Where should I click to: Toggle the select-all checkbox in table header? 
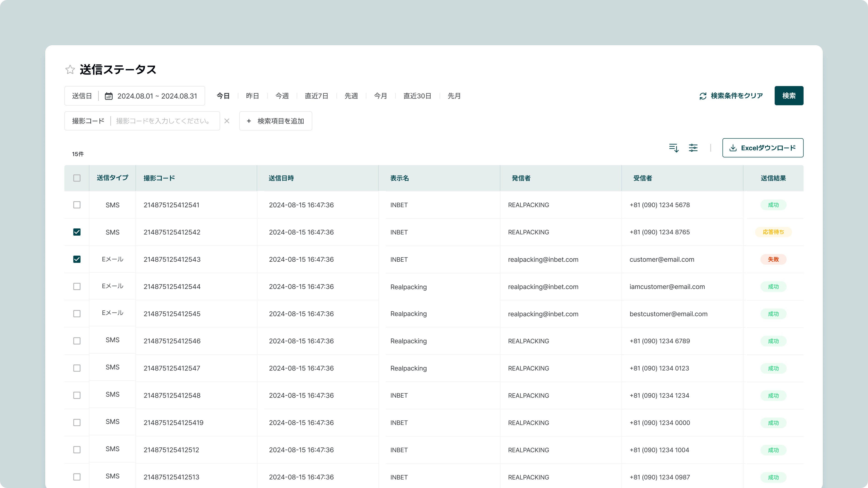point(77,178)
